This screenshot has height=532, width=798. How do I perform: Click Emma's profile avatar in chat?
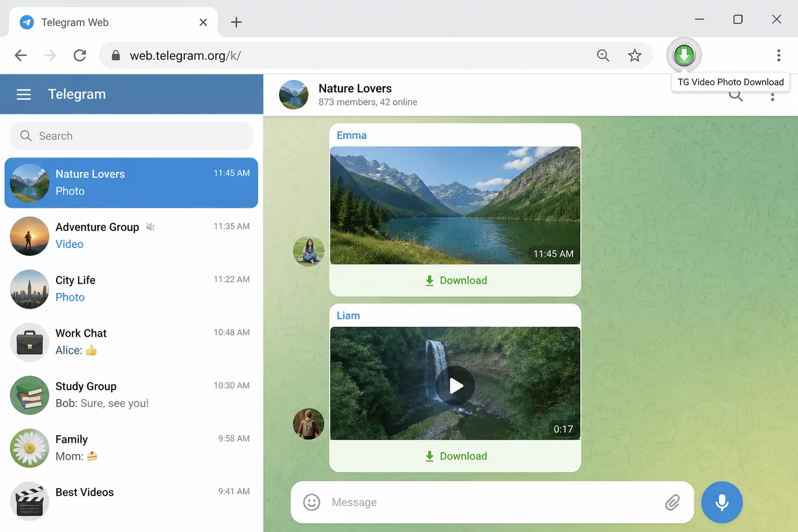click(x=309, y=251)
